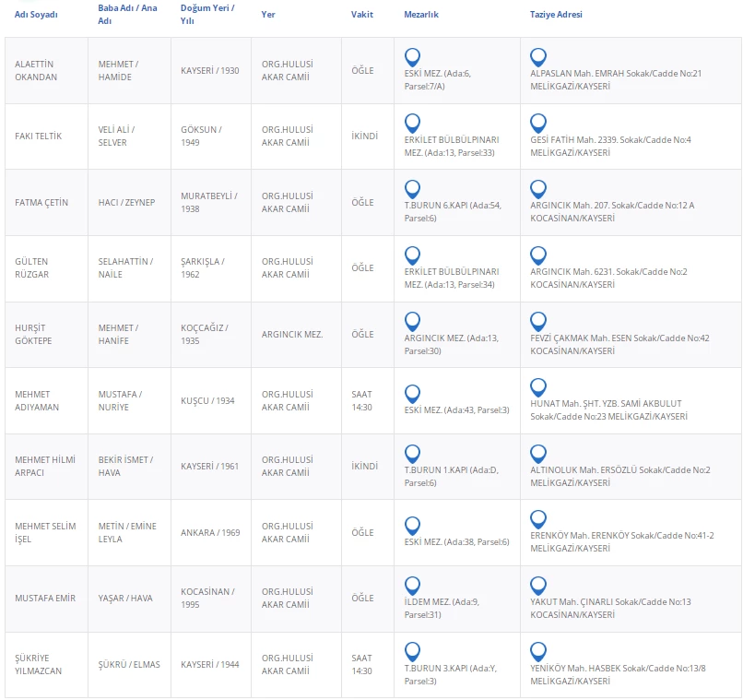Open HUNAT Mah. condolence address map pin
This screenshot has width=743, height=700.
click(538, 388)
